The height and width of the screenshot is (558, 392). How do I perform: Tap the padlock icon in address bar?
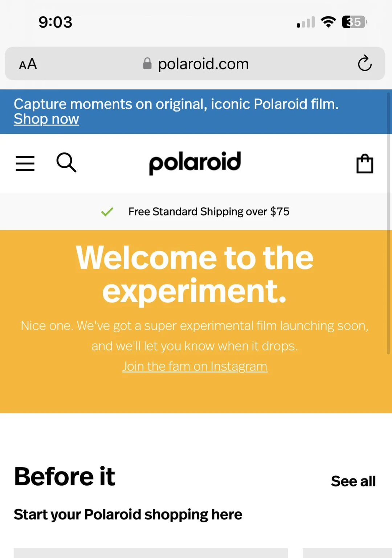coord(147,64)
